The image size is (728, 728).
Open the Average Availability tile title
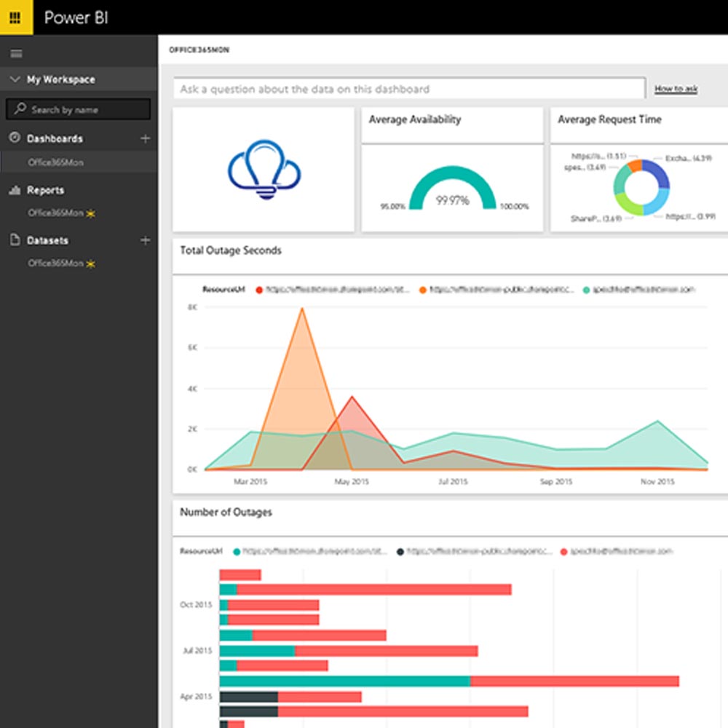coord(415,119)
